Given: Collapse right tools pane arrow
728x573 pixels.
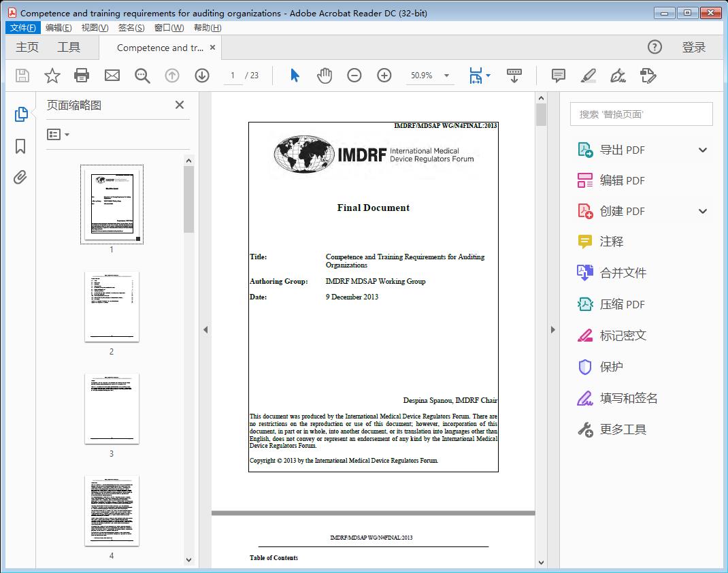Looking at the screenshot, I should (x=552, y=329).
